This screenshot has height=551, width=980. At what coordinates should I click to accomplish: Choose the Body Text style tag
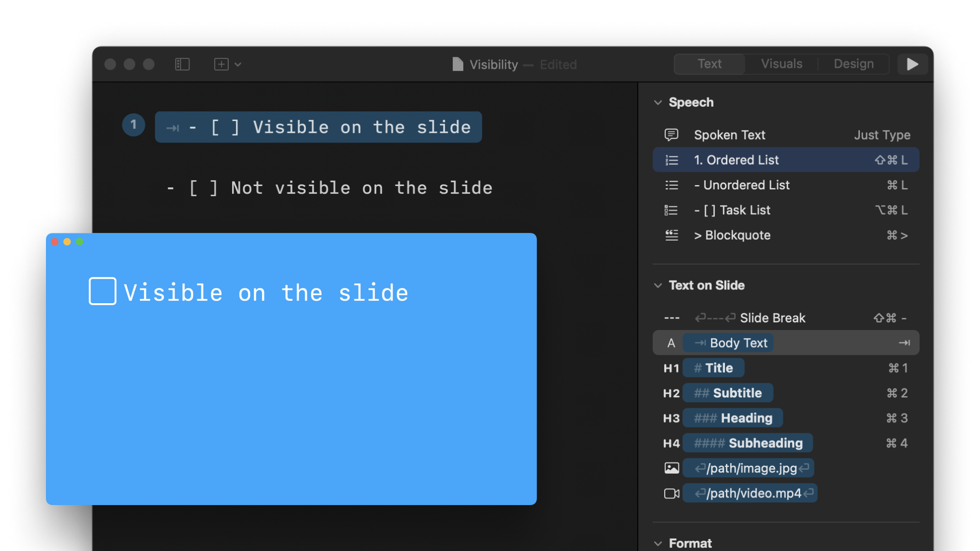(x=728, y=343)
